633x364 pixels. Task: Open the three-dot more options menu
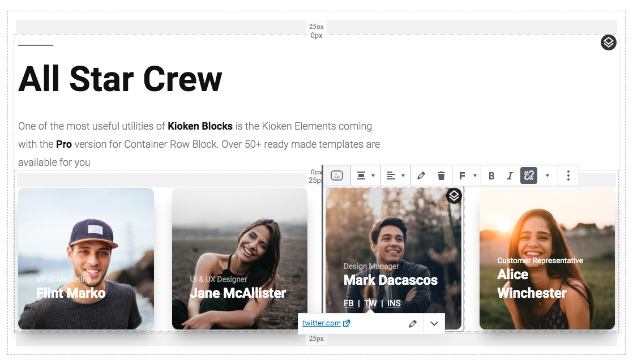pyautogui.click(x=568, y=175)
